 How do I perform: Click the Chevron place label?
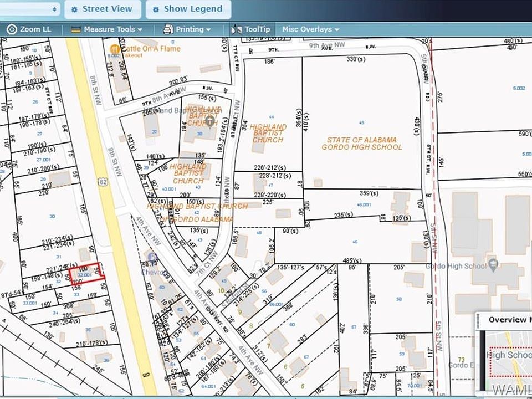tap(154, 273)
